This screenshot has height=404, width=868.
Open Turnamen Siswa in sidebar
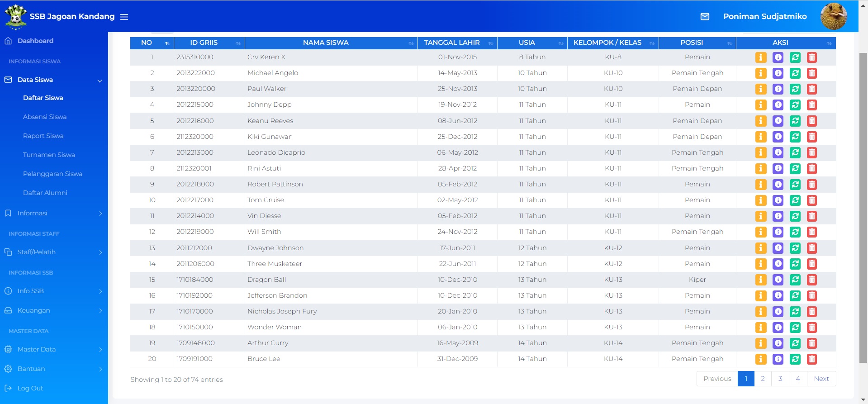[49, 155]
